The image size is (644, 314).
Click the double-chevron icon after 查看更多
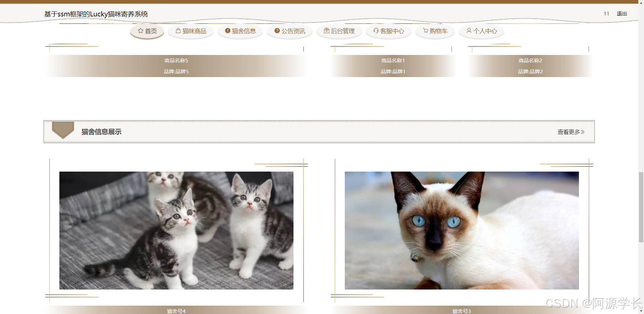583,132
